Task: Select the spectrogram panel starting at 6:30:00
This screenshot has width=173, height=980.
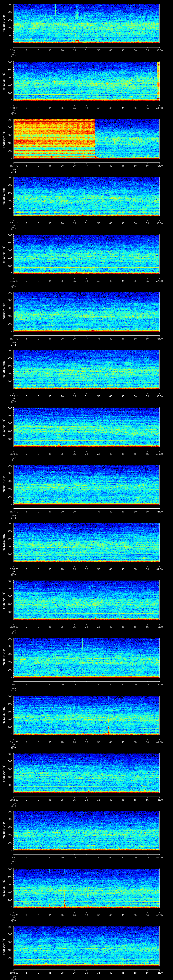Action: [x=87, y=81]
